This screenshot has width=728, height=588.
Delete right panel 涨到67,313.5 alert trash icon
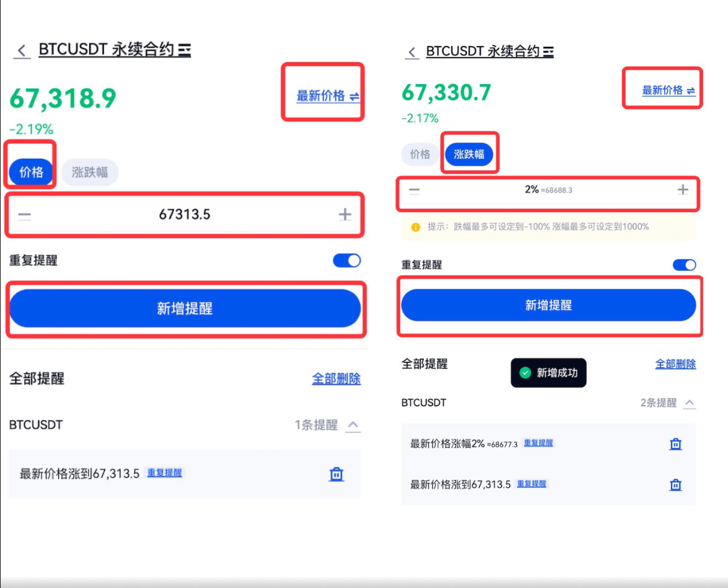pos(676,485)
